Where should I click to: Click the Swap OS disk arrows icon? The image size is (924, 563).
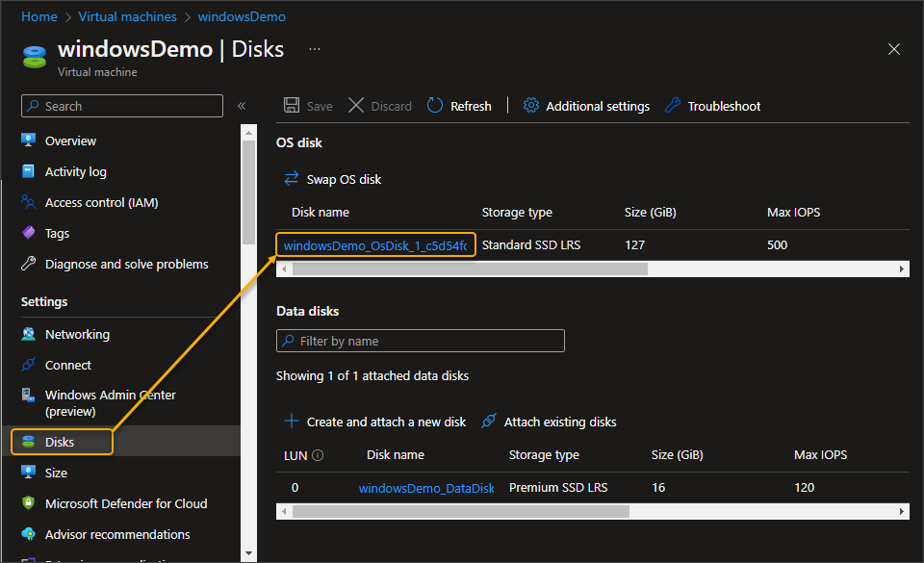pos(291,178)
